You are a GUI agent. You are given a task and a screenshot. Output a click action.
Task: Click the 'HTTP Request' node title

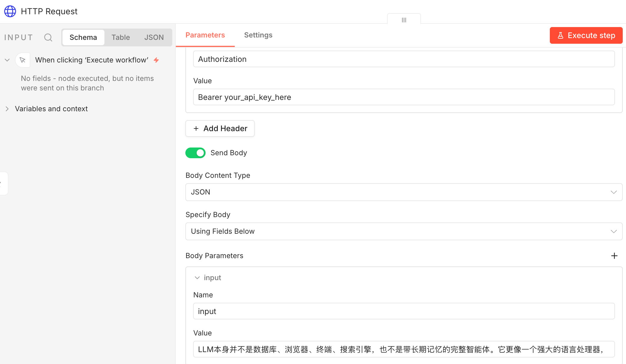(x=49, y=11)
